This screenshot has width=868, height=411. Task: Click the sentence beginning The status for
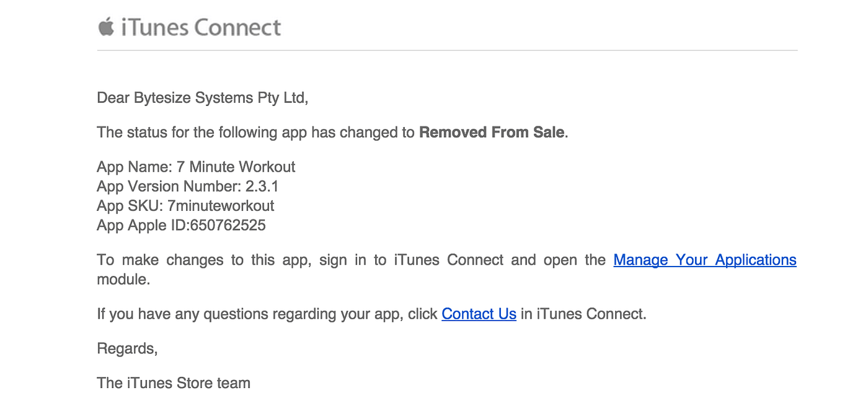click(x=332, y=132)
